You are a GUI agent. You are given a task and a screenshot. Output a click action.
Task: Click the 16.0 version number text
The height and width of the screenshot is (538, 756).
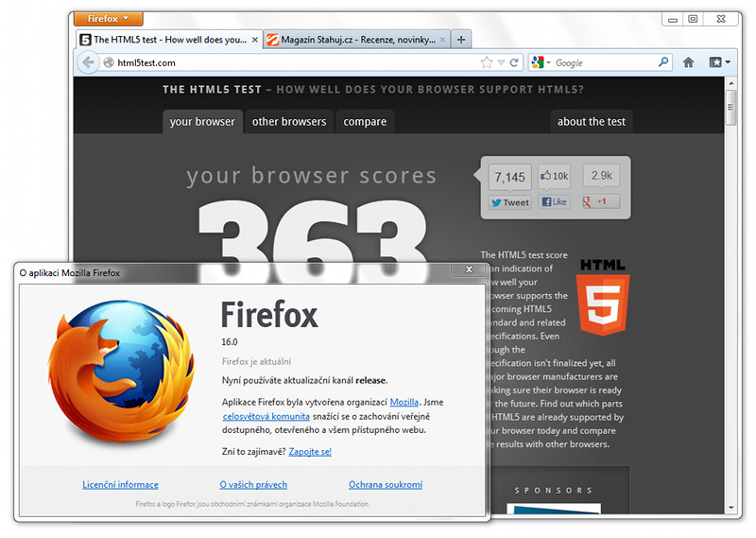230,341
